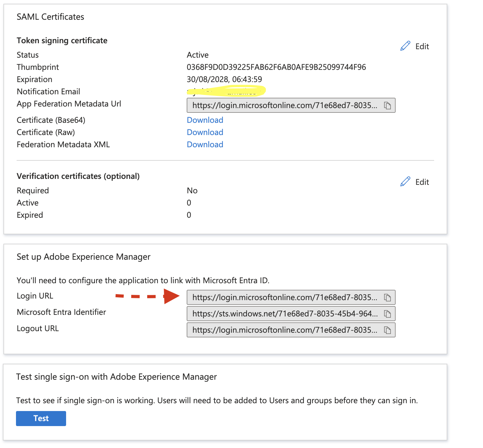The height and width of the screenshot is (448, 483).
Task: Select the thumbprint value 0368F9D0D39225FAB62F6AB0AFE9B25099744F96
Action: 276,67
